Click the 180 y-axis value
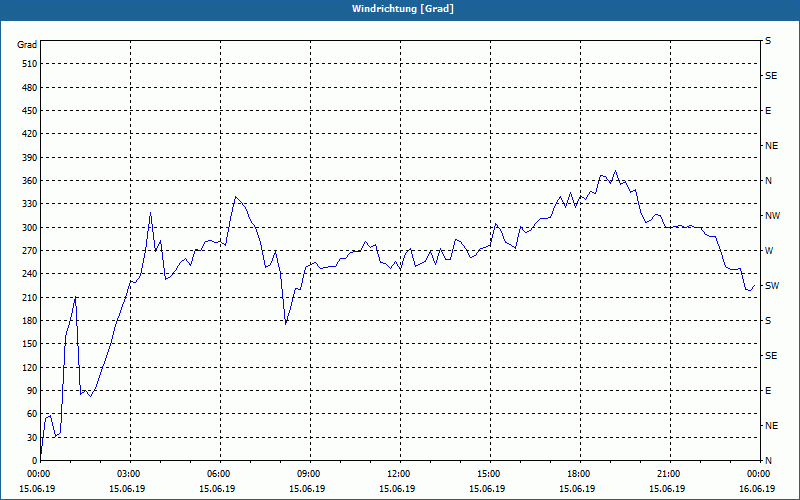Viewport: 800px width, 500px height. tap(30, 321)
